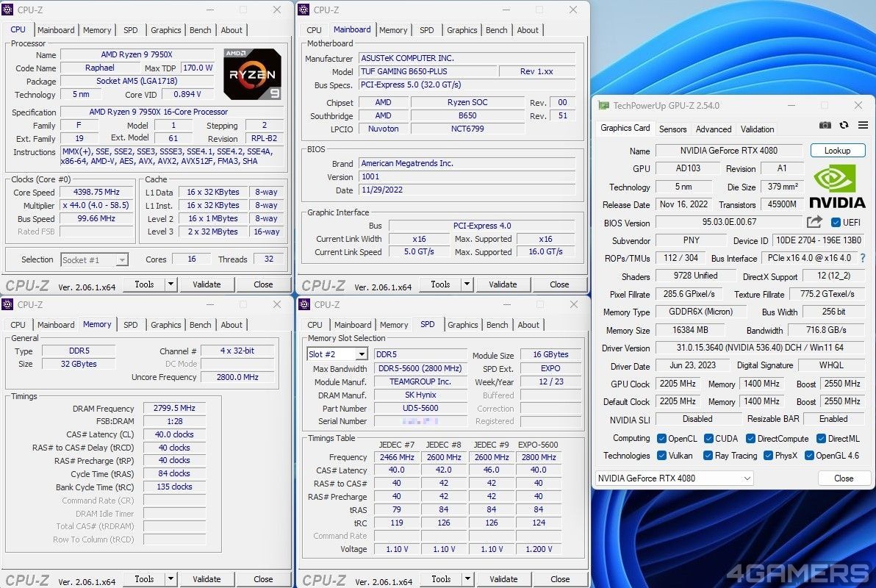Viewport: 876px width, 588px height.
Task: Toggle the Ray Tracing checkbox
Action: click(708, 456)
